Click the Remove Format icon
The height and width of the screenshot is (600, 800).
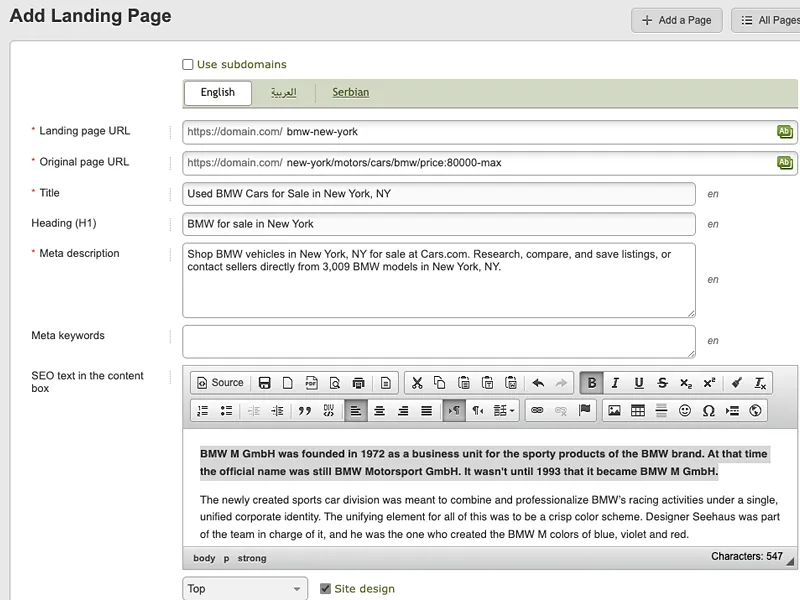coord(760,383)
